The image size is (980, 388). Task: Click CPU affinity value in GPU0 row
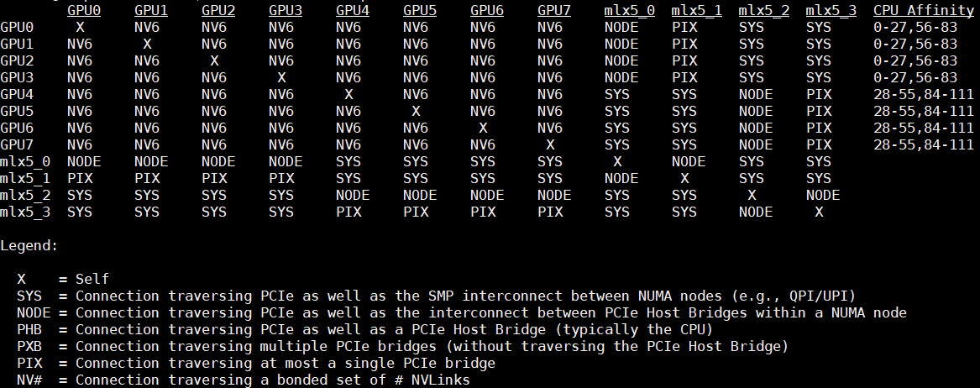[914, 27]
